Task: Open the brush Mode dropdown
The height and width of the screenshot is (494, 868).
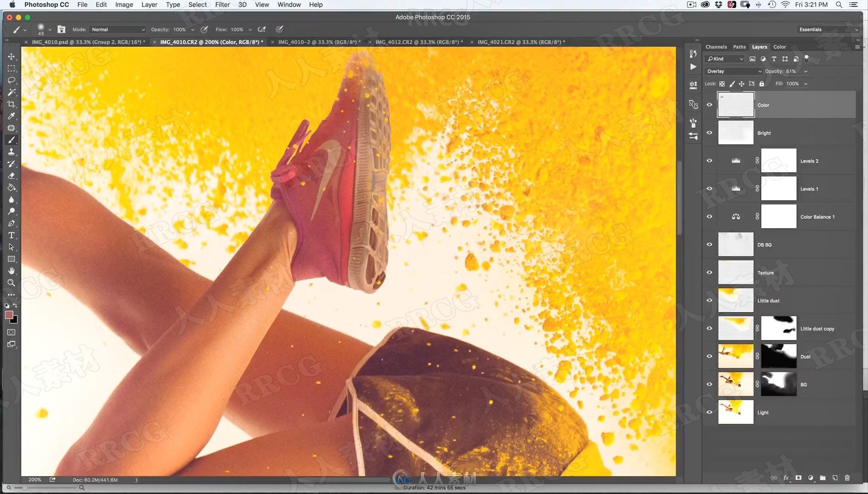Action: point(118,29)
